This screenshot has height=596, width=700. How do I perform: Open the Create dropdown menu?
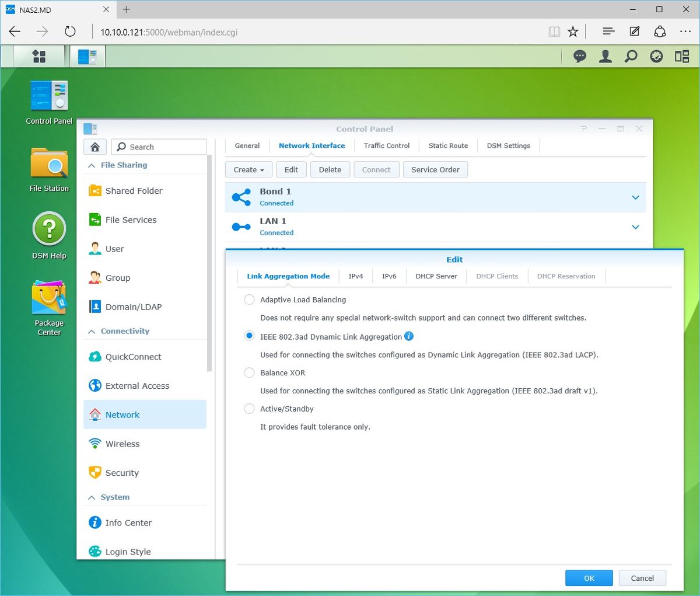click(x=249, y=170)
